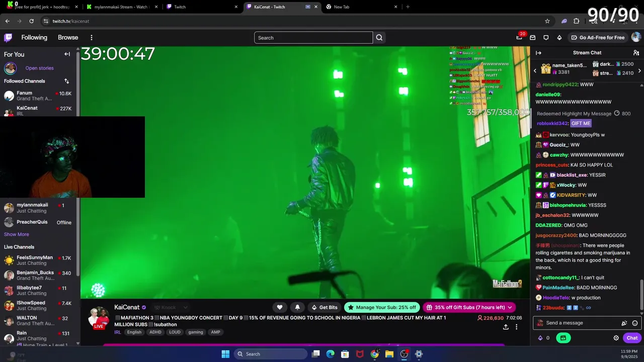Open chat settings gear
The image size is (644, 362).
(616, 338)
